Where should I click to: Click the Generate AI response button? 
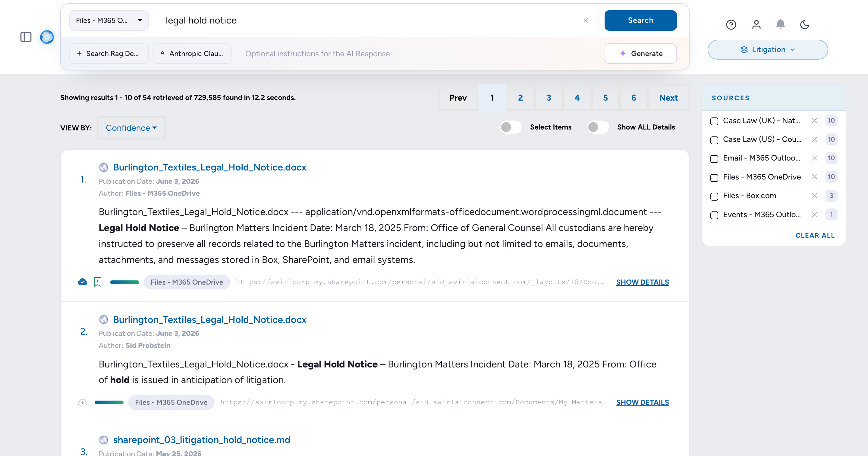(x=640, y=54)
